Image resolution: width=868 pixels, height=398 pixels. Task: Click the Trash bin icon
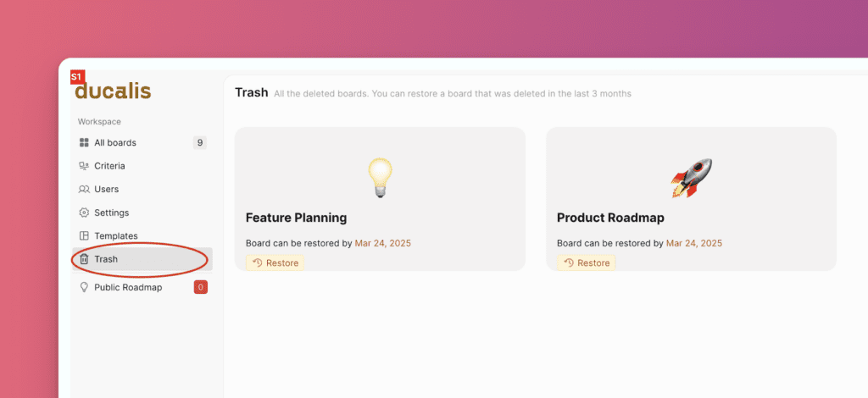[x=84, y=259]
